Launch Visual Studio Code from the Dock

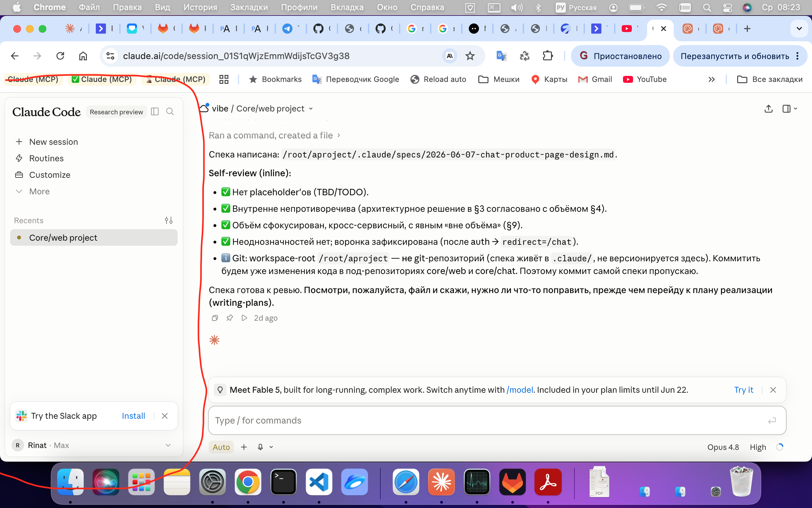319,482
